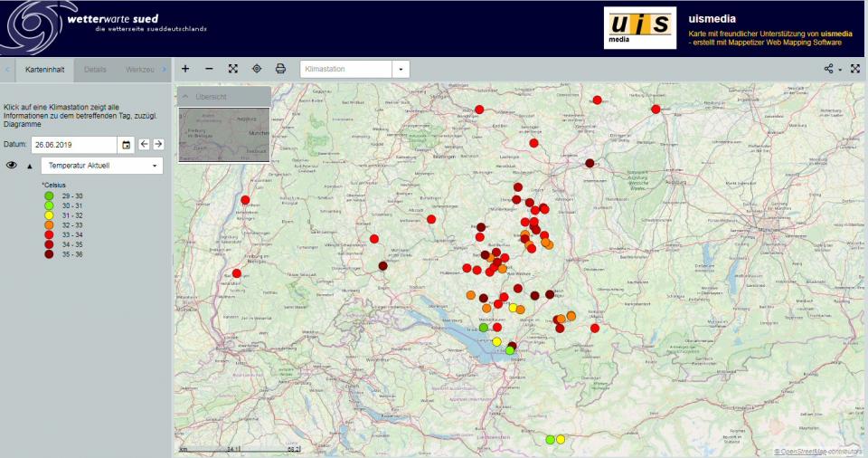Open the share icon menu

point(831,69)
